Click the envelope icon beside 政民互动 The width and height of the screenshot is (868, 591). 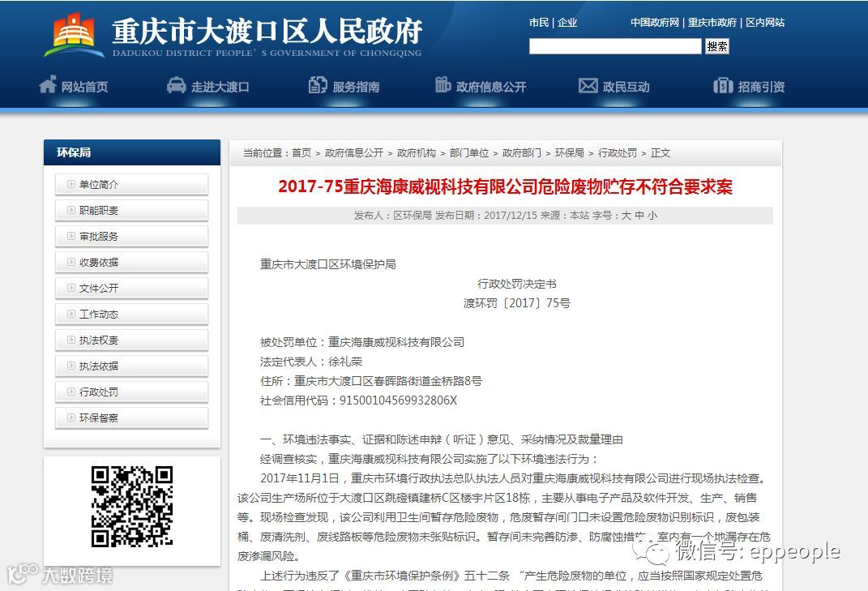[588, 86]
